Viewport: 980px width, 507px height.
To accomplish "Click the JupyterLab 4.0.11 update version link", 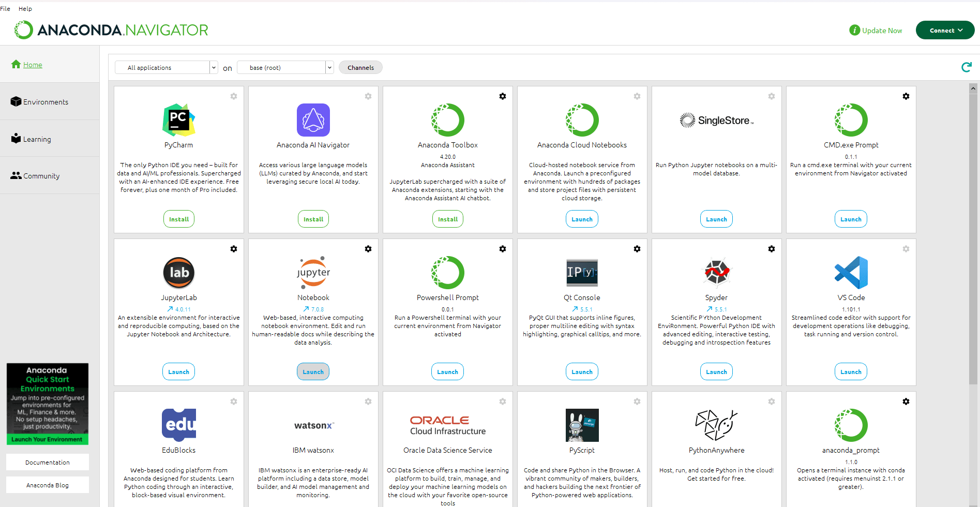I will (x=179, y=309).
